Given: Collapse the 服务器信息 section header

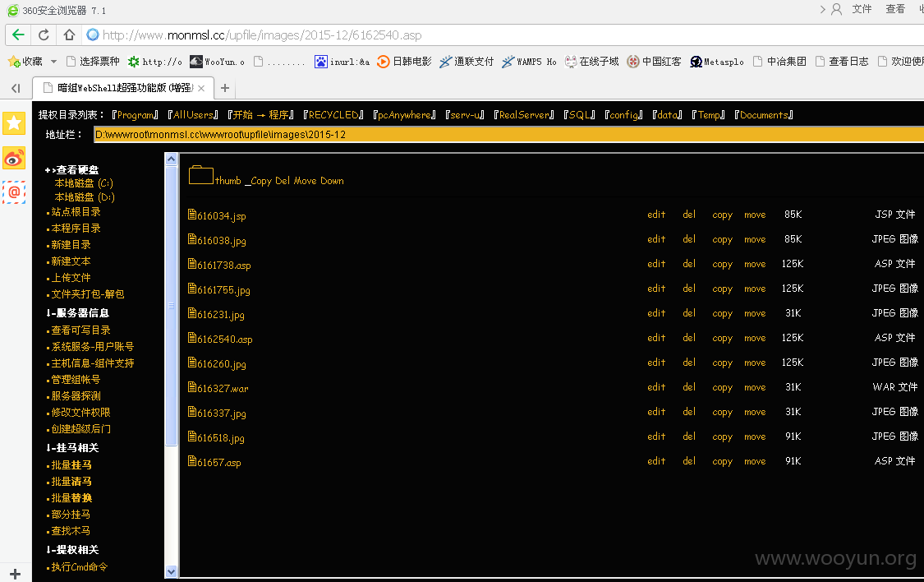Looking at the screenshot, I should 77,313.
